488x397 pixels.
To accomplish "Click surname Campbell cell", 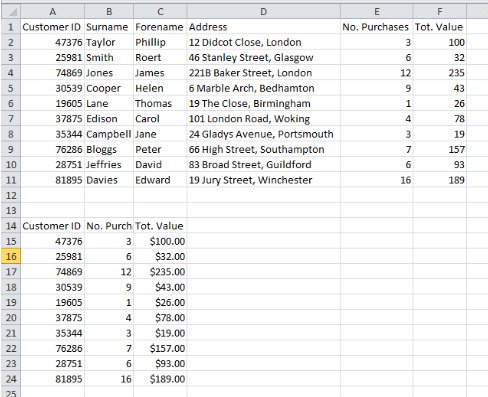I will (109, 134).
